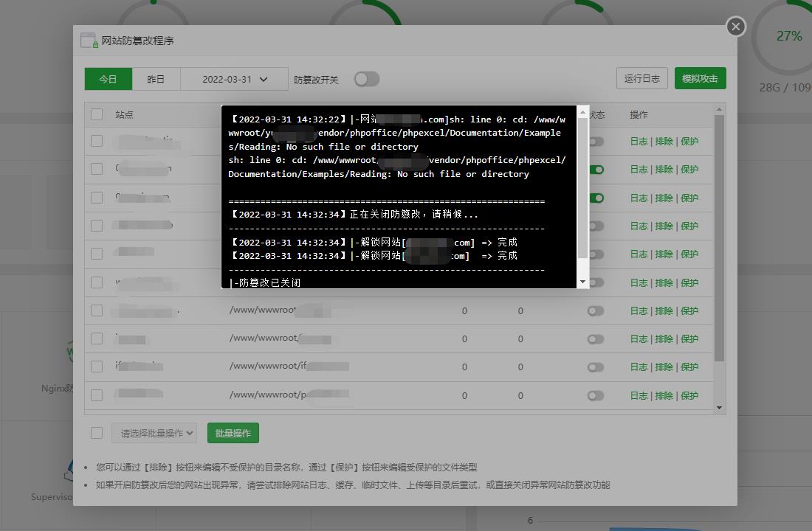
Task: Close the 网站防篡改程序 dialog
Action: click(x=735, y=27)
